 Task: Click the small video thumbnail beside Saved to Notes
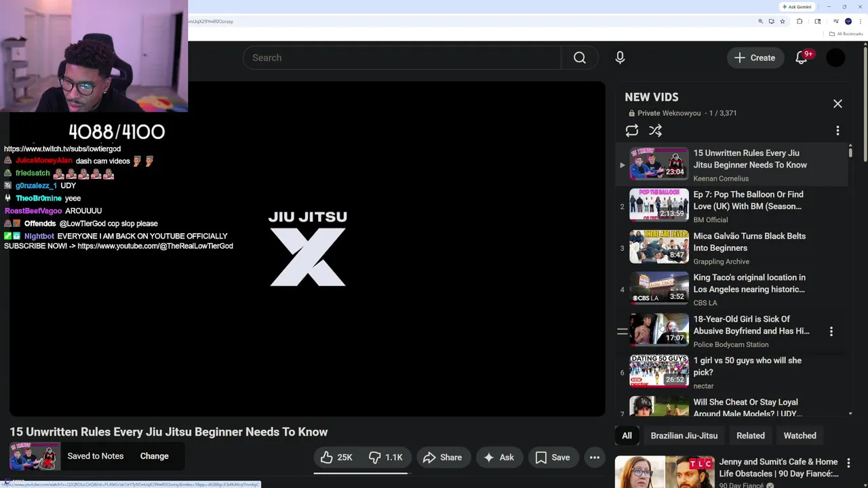click(35, 456)
